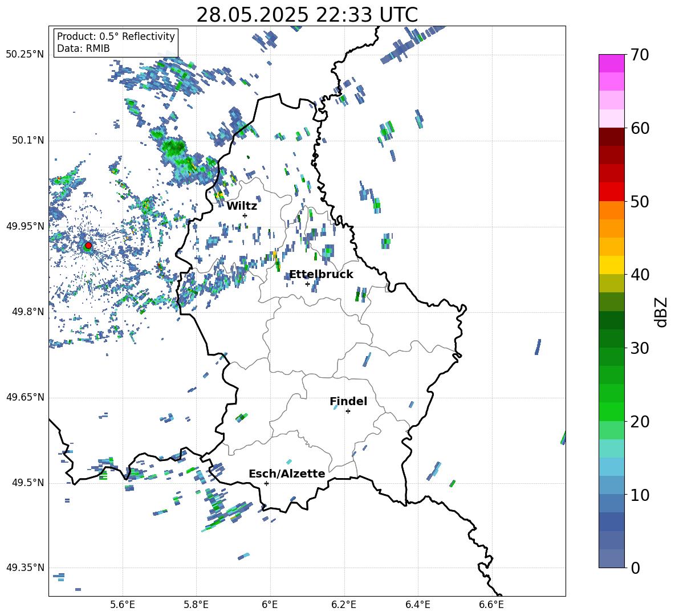Click the 20 value on the colorbar

coord(639,422)
